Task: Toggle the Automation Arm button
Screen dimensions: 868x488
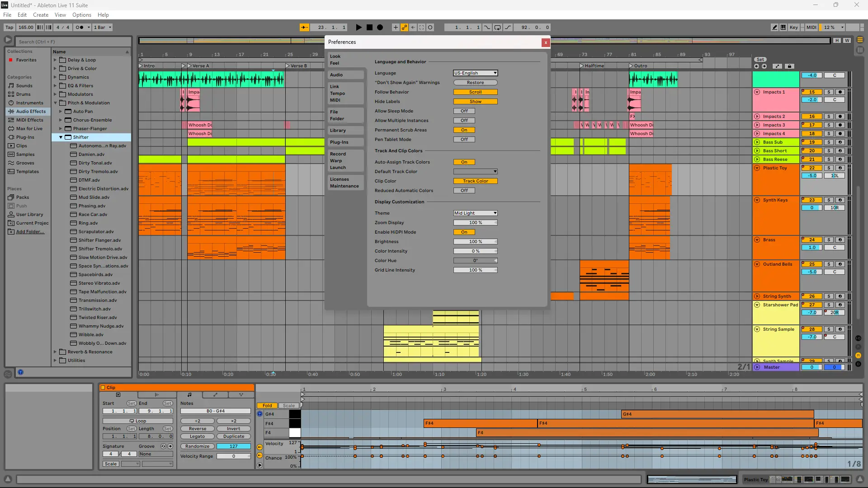Action: pos(404,28)
